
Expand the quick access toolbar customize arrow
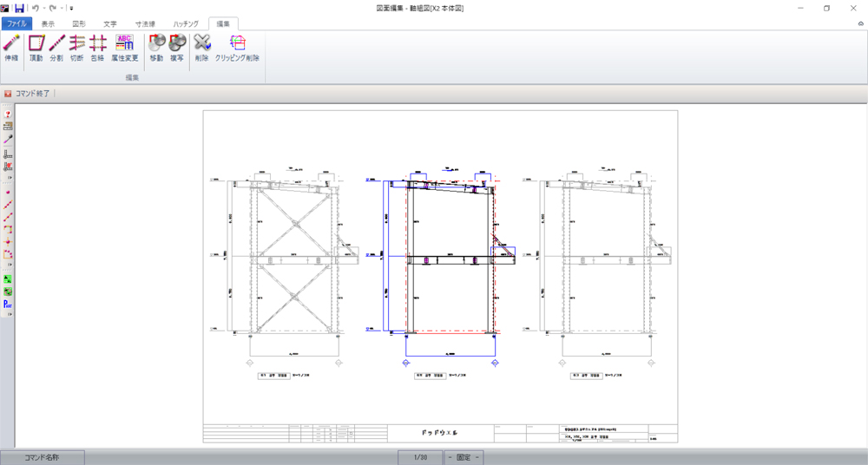(x=72, y=9)
